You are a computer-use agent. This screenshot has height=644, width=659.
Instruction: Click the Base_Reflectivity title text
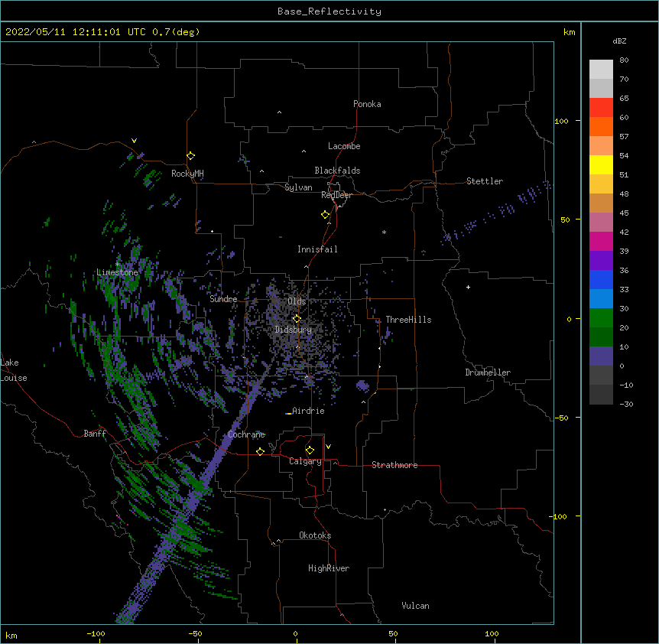(329, 11)
